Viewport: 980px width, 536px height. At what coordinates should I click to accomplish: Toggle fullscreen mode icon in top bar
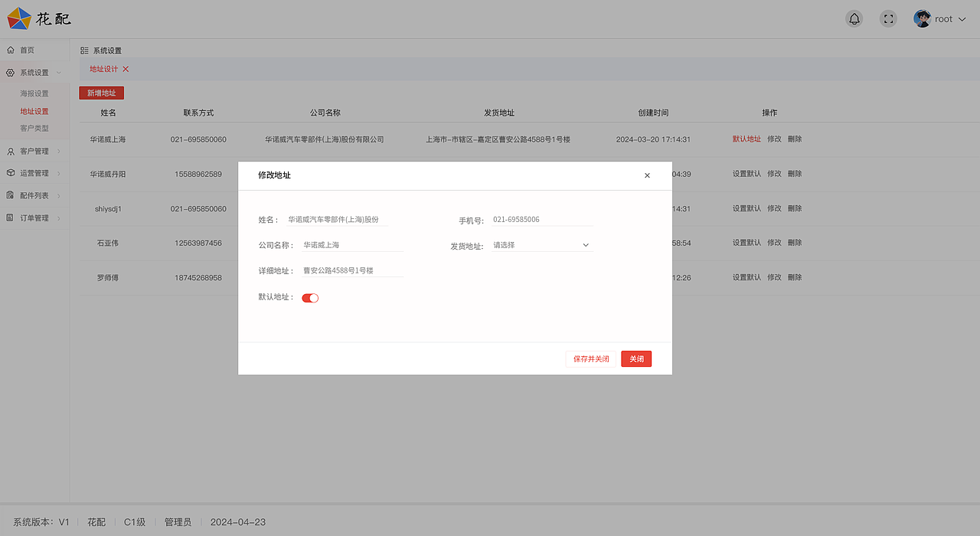[888, 18]
